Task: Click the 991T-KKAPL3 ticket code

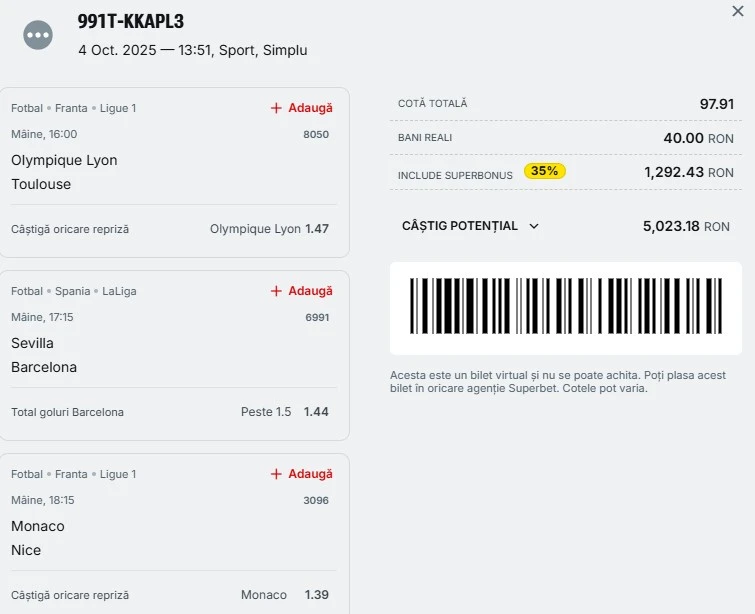Action: coord(130,22)
